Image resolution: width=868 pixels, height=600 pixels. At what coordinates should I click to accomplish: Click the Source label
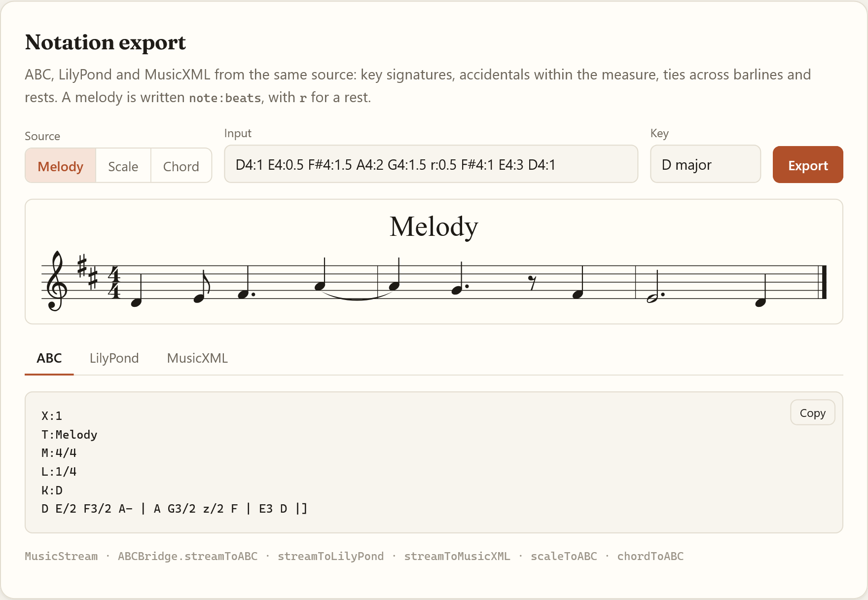pos(42,136)
